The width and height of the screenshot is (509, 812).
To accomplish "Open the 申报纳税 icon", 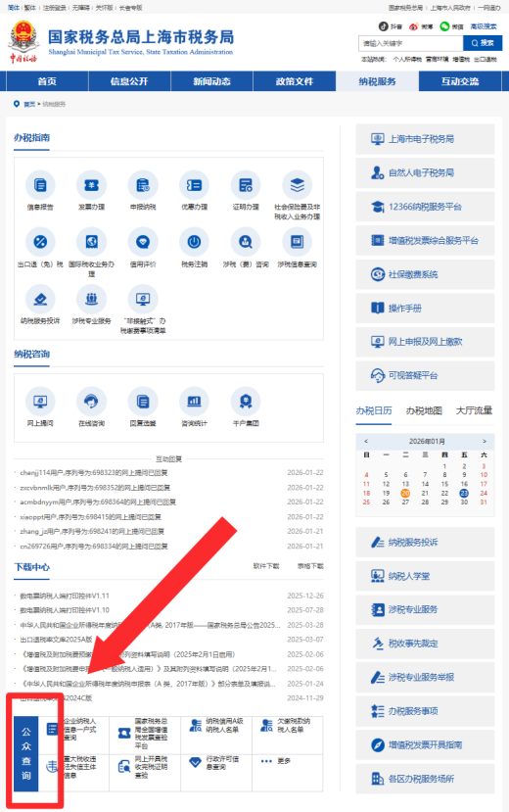I will 143,185.
